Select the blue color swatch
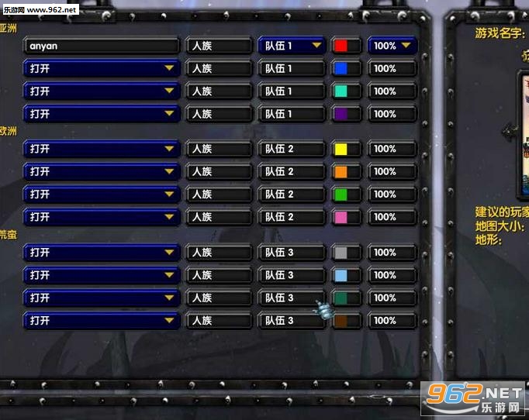Viewport: 529px width, 420px height. (341, 68)
